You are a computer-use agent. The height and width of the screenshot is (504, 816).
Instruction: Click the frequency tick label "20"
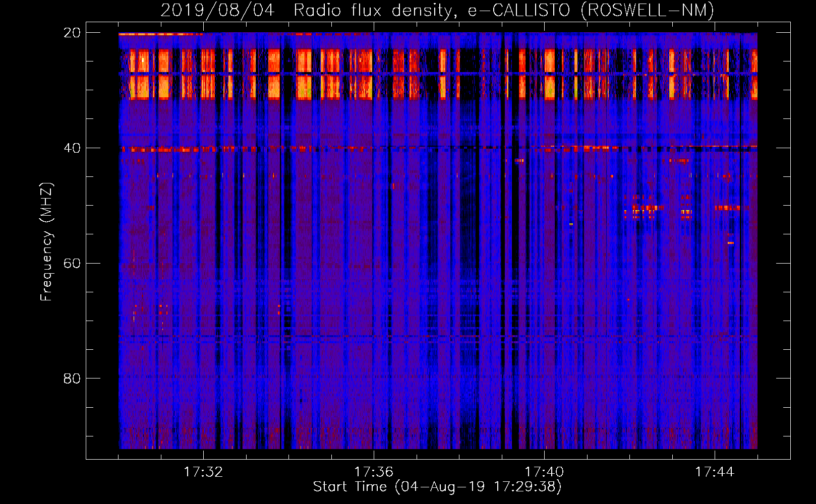pyautogui.click(x=72, y=32)
